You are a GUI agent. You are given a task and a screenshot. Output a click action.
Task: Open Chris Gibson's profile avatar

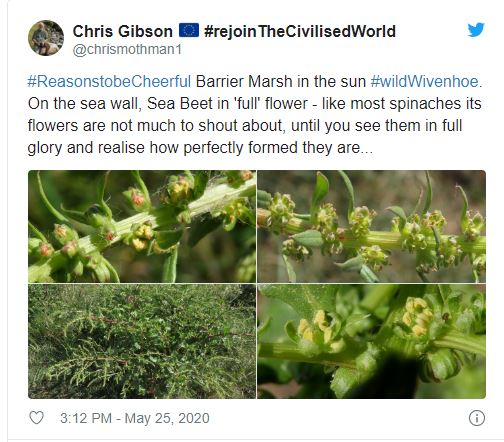(x=46, y=38)
